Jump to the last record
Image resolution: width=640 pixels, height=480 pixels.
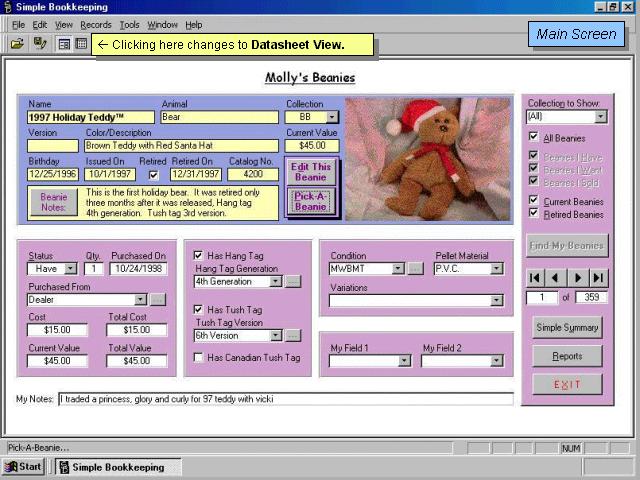[x=598, y=277]
